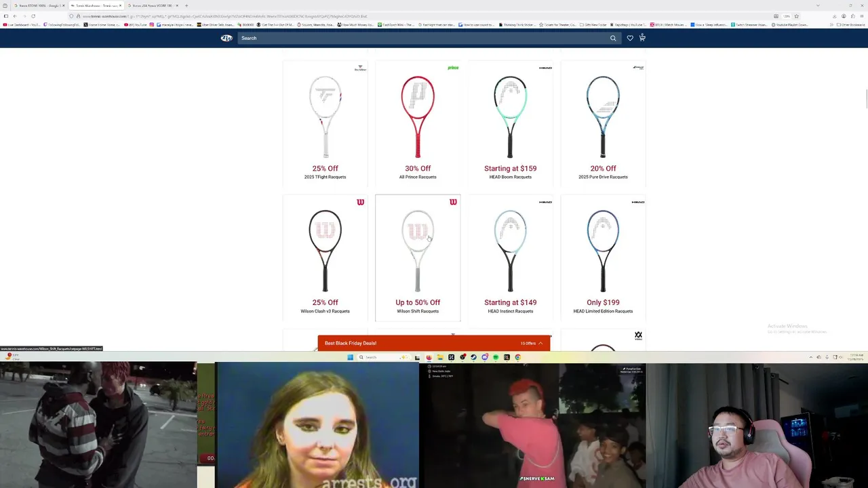Screen dimensions: 868x488
Task: Open a new browser tab
Action: [x=186, y=5]
